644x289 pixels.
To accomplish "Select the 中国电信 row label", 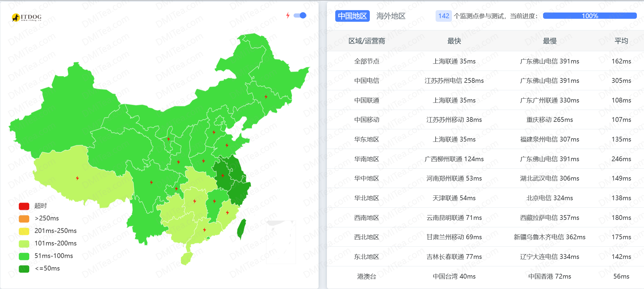I will pos(367,81).
